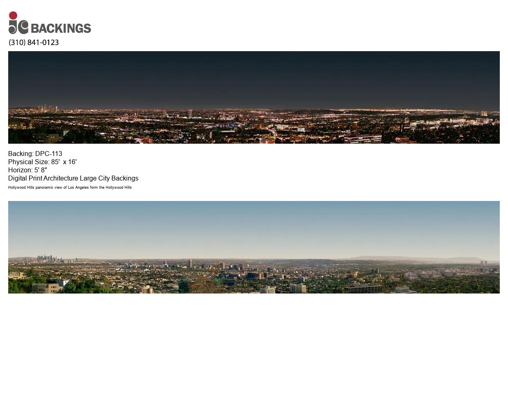The image size is (508, 420).
Task: Open the nighttime Los Angeles panorama image
Action: click(254, 97)
